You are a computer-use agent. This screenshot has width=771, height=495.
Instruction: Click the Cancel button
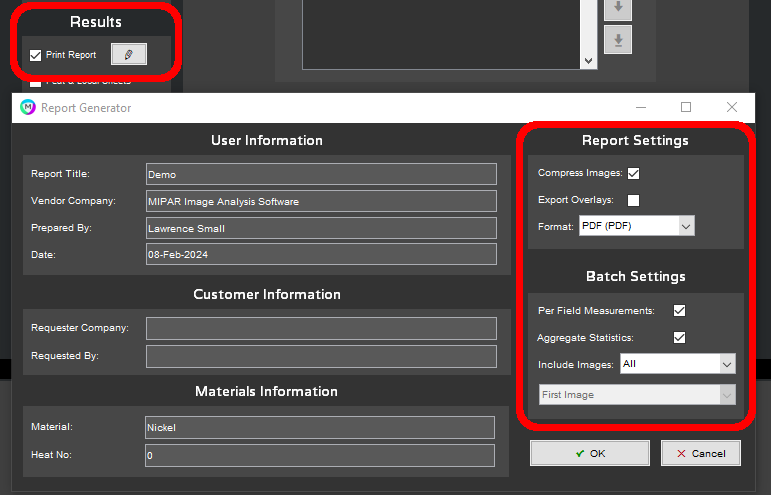pyautogui.click(x=701, y=453)
